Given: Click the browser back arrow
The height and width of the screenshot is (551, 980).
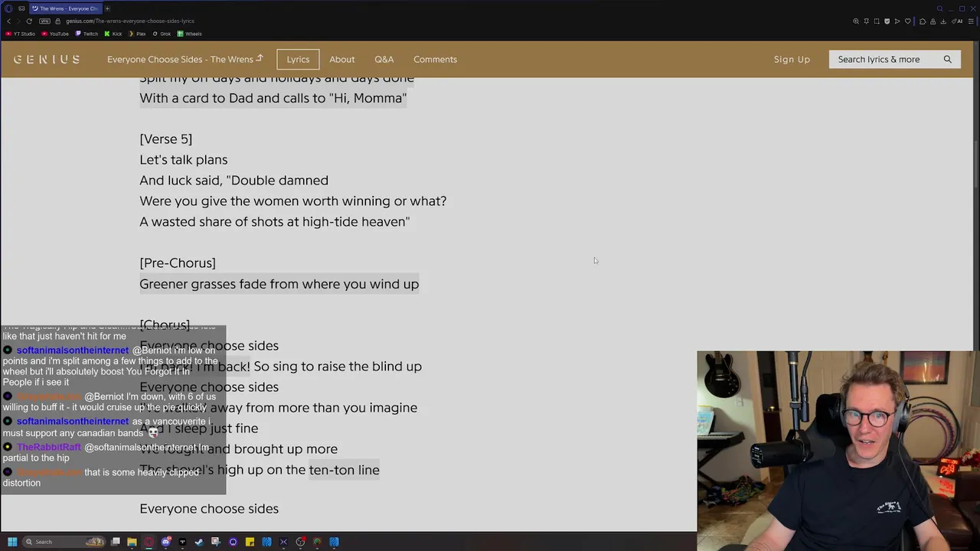Looking at the screenshot, I should click(8, 21).
